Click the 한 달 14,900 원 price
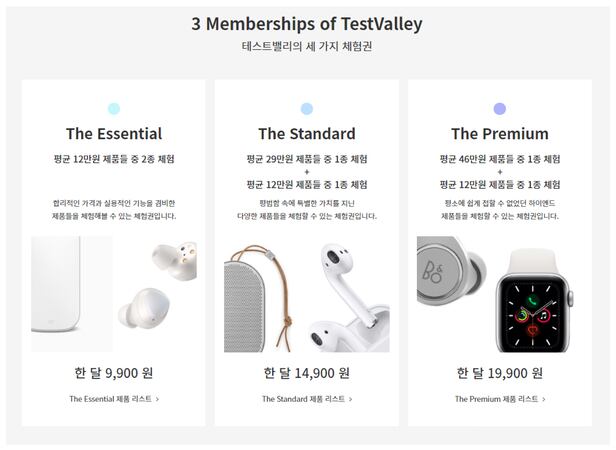Viewport: 616px width, 450px height. pos(307,373)
